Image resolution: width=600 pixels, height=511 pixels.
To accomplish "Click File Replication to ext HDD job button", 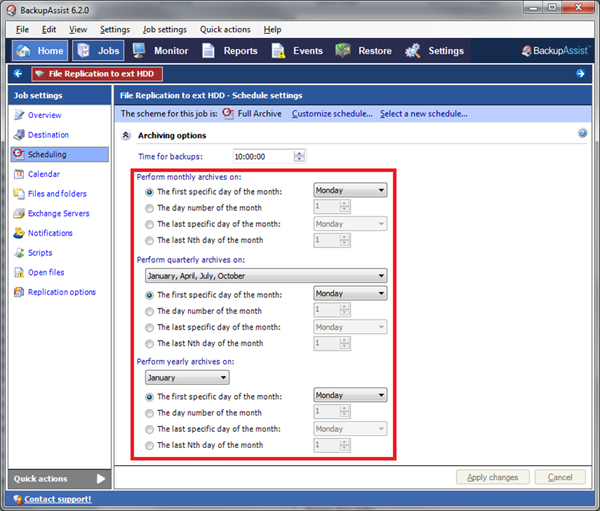I will (x=97, y=74).
